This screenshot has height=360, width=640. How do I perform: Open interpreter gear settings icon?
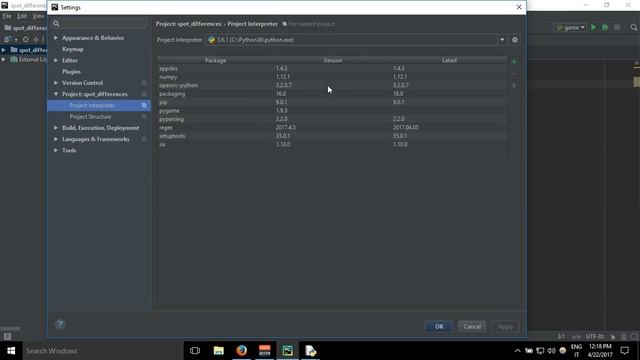point(515,40)
